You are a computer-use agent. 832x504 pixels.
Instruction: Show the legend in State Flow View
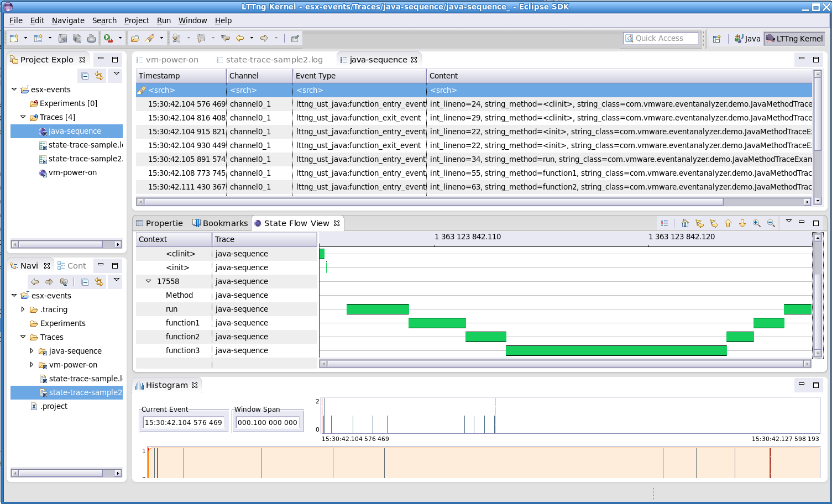pyautogui.click(x=664, y=223)
